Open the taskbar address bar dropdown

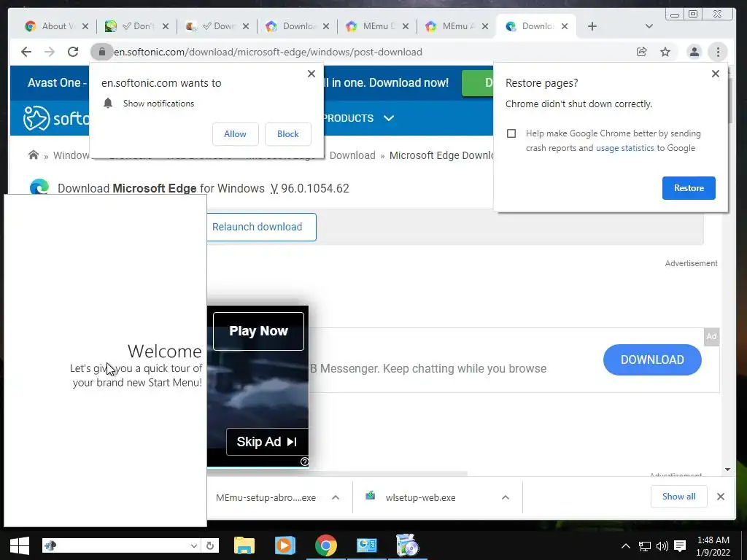coord(194,545)
